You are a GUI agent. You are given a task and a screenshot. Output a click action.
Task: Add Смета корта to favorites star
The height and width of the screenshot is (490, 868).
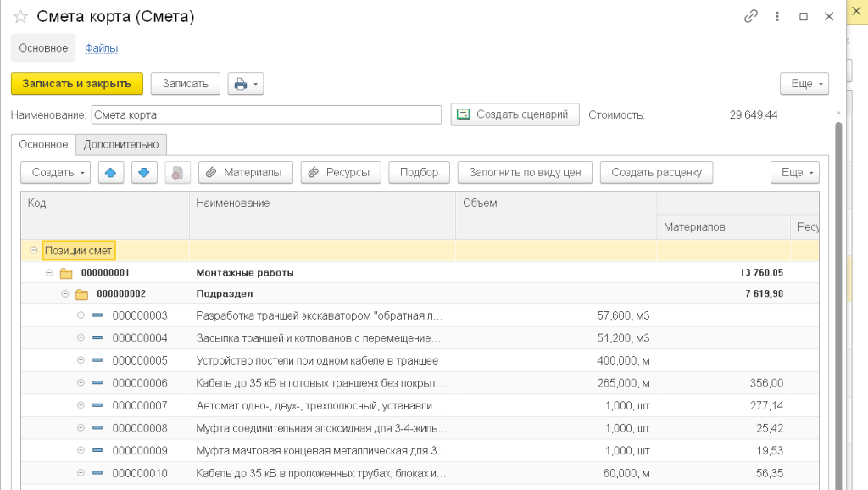point(20,17)
